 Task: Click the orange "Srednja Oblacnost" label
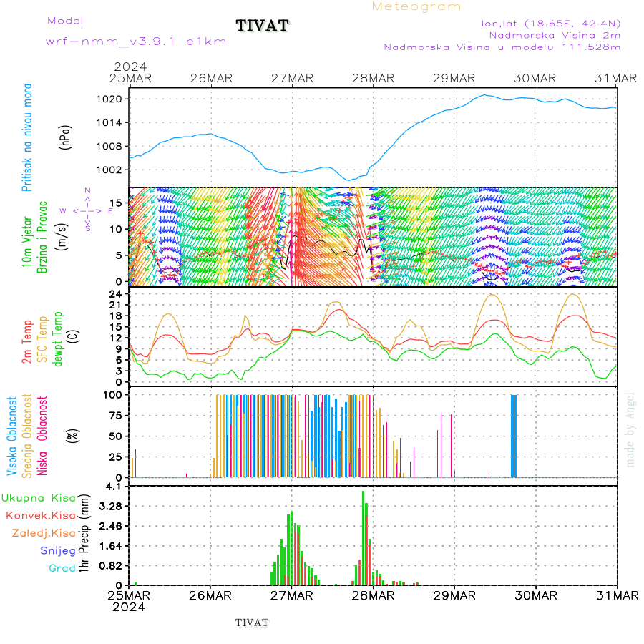point(26,436)
